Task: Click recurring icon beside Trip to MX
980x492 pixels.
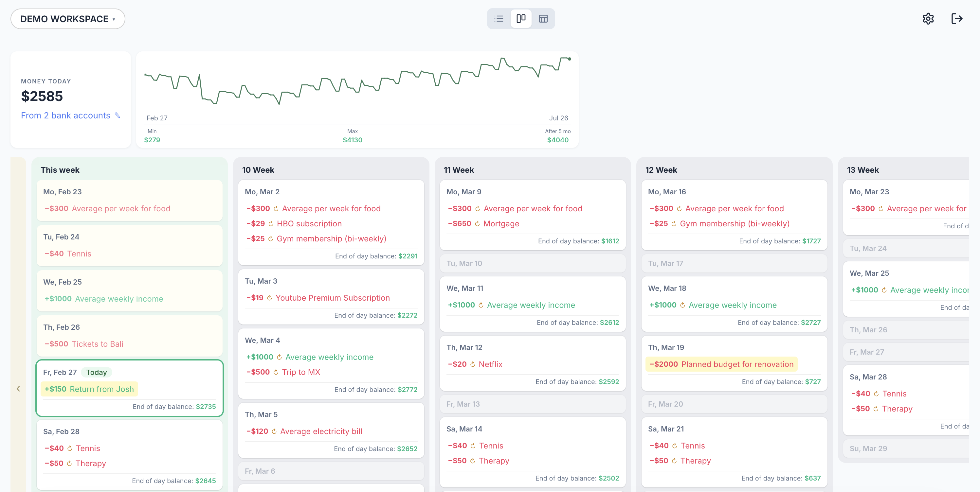Action: 276,373
